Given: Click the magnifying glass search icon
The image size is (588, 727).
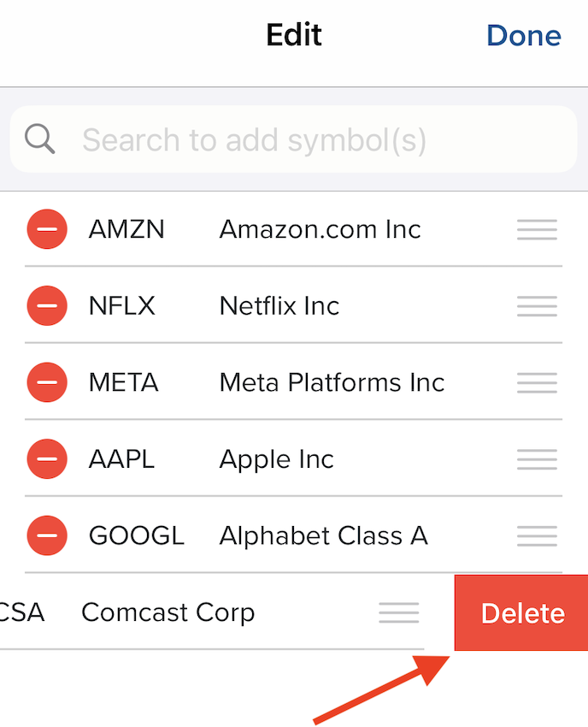Looking at the screenshot, I should [40, 139].
